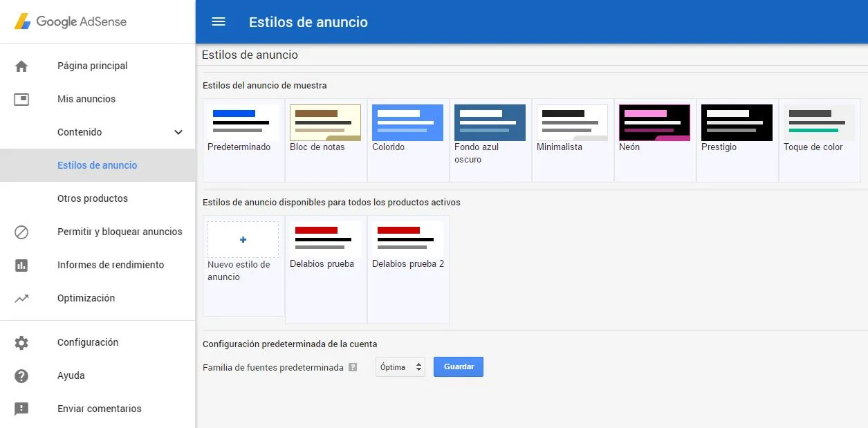Click the block icon for Permitir y bloquear
Viewport: 868px width, 428px height.
(21, 232)
